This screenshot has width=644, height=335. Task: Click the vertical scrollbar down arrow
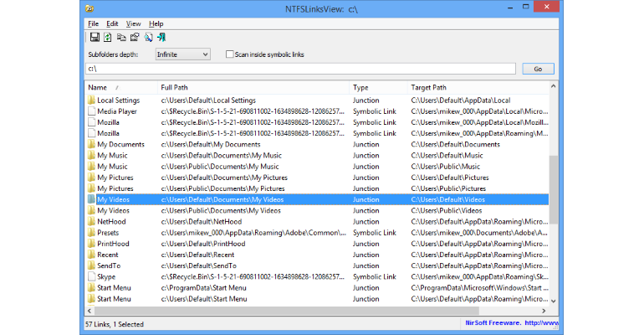(553, 301)
